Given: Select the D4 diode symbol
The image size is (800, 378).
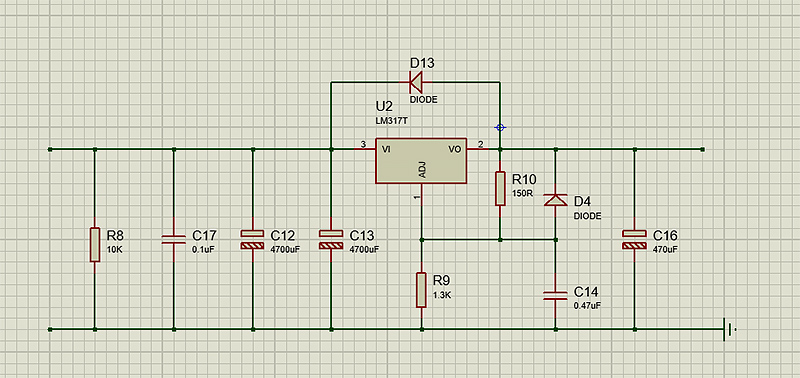Looking at the screenshot, I should [x=556, y=200].
